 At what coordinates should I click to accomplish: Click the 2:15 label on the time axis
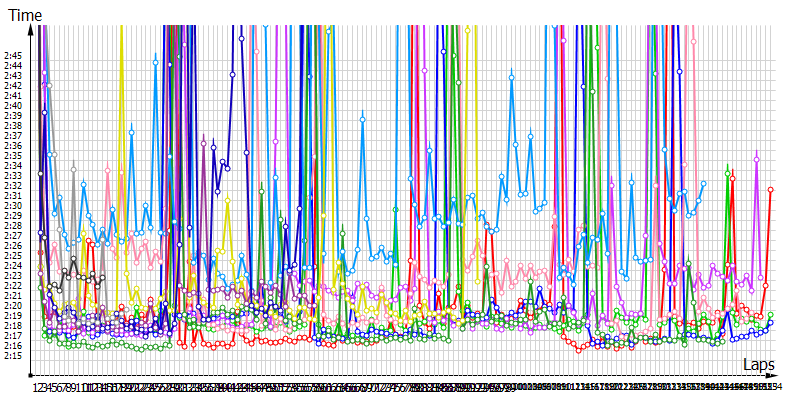[x=13, y=356]
